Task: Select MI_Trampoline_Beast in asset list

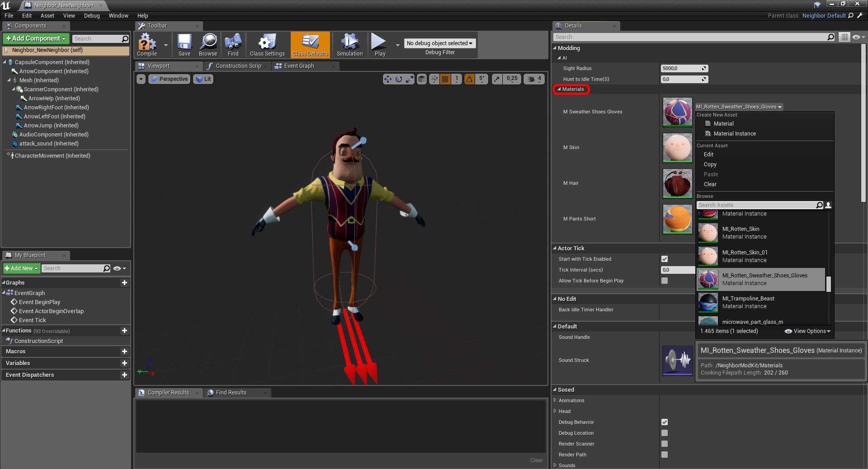Action: [761, 302]
